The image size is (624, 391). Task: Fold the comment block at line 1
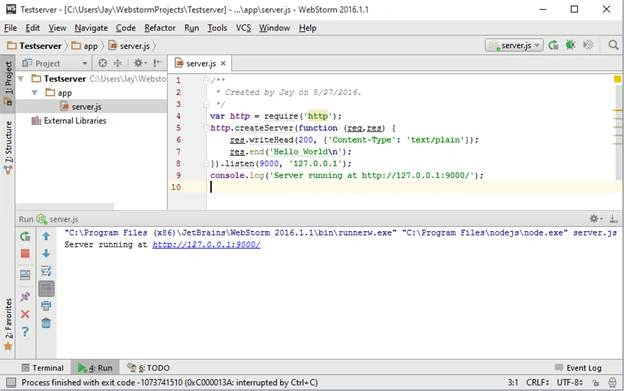pyautogui.click(x=206, y=80)
